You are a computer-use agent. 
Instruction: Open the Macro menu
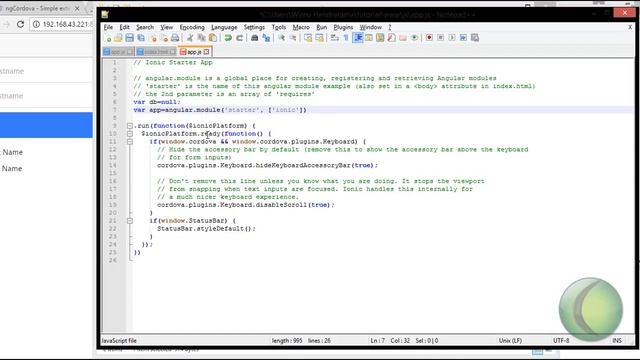point(301,27)
